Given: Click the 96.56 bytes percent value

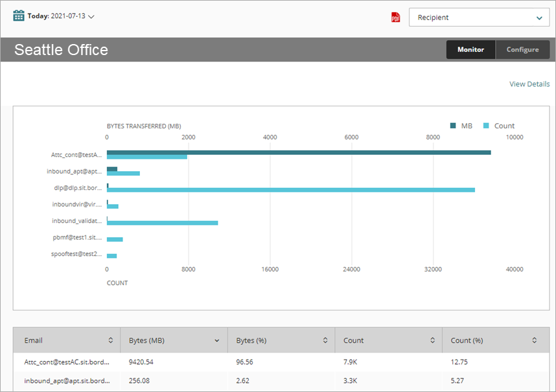Looking at the screenshot, I should [244, 362].
